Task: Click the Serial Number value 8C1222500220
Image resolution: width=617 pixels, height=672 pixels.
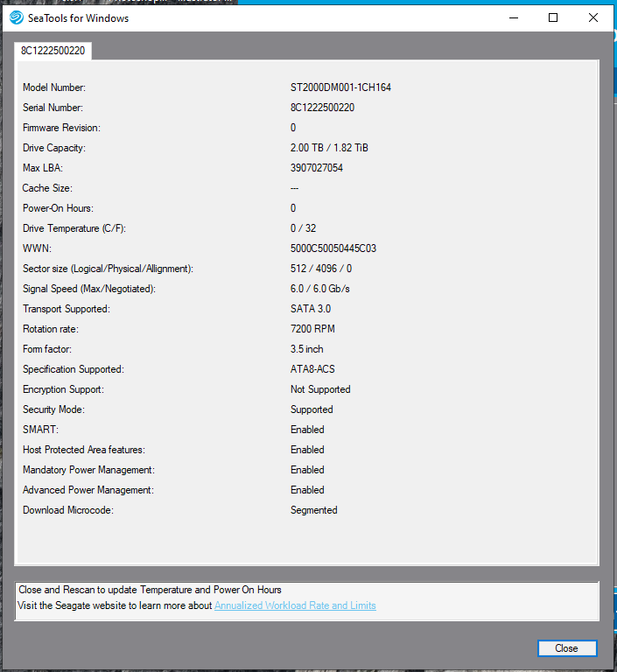Action: tap(322, 108)
